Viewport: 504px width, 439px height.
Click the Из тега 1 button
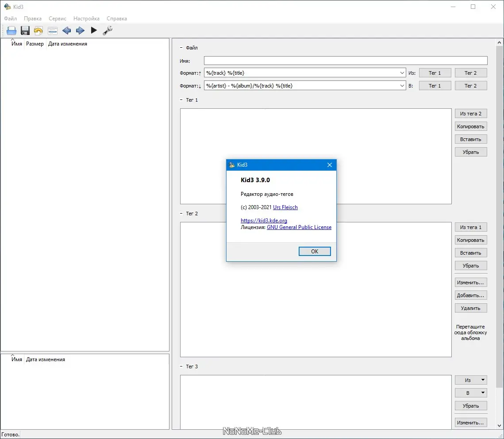point(471,227)
